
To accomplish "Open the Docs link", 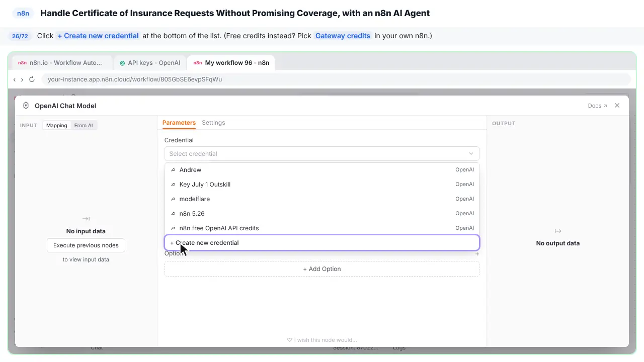I will (x=597, y=106).
